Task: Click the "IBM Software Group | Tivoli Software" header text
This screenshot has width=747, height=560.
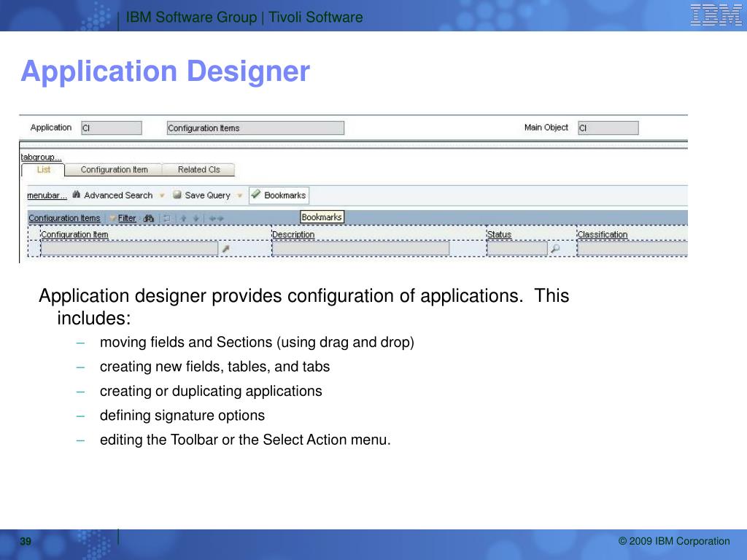Action: pos(244,17)
